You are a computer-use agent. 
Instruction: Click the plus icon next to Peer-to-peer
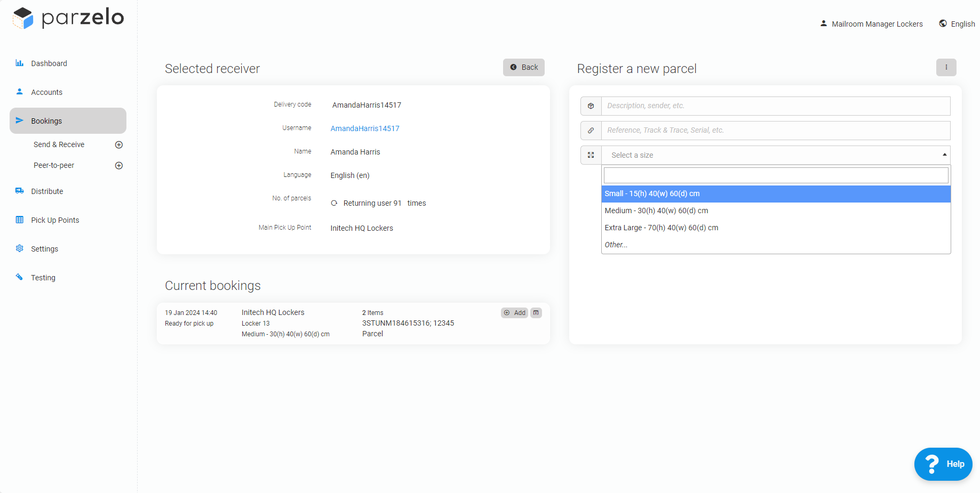tap(119, 165)
